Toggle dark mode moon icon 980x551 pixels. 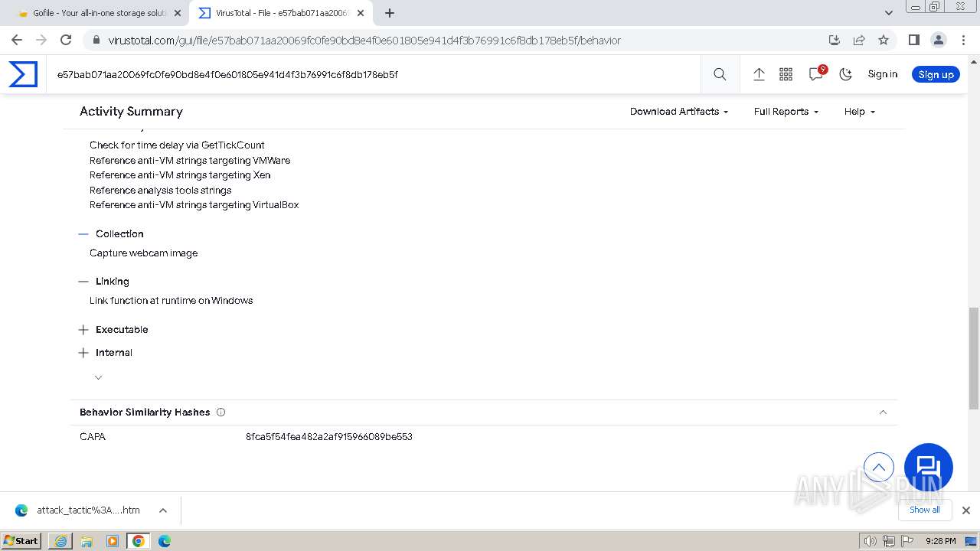(x=845, y=74)
